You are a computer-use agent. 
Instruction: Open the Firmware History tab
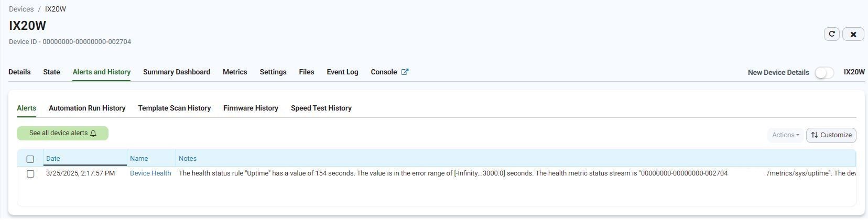click(x=251, y=108)
